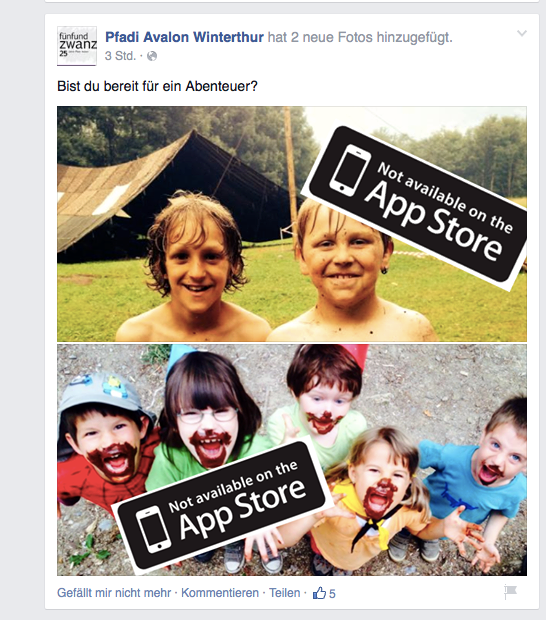Click "App Store" text on the tent photo badge
Image resolution: width=546 pixels, height=620 pixels.
point(433,221)
